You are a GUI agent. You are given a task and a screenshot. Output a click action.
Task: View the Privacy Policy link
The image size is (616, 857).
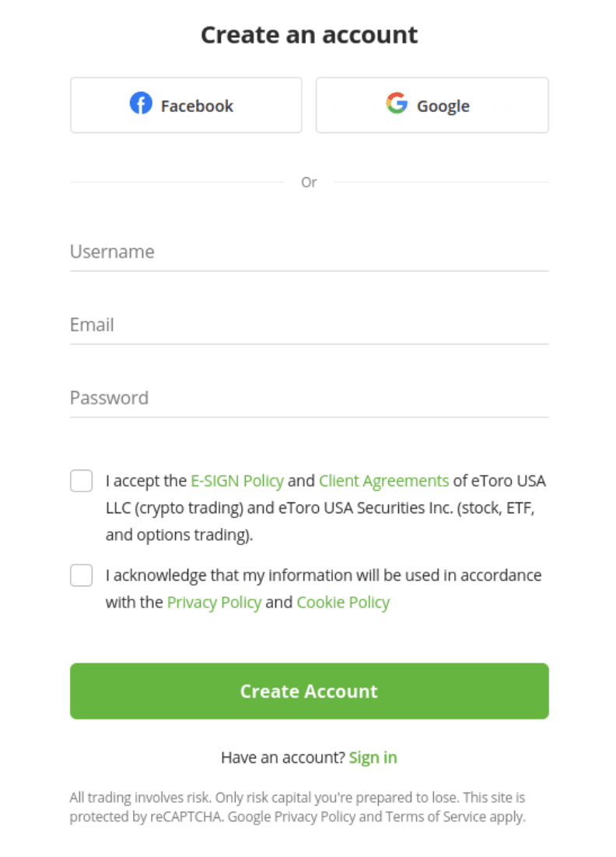coord(214,602)
